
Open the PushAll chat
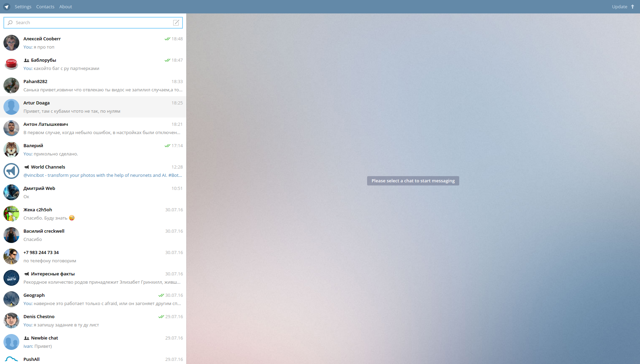point(93,358)
